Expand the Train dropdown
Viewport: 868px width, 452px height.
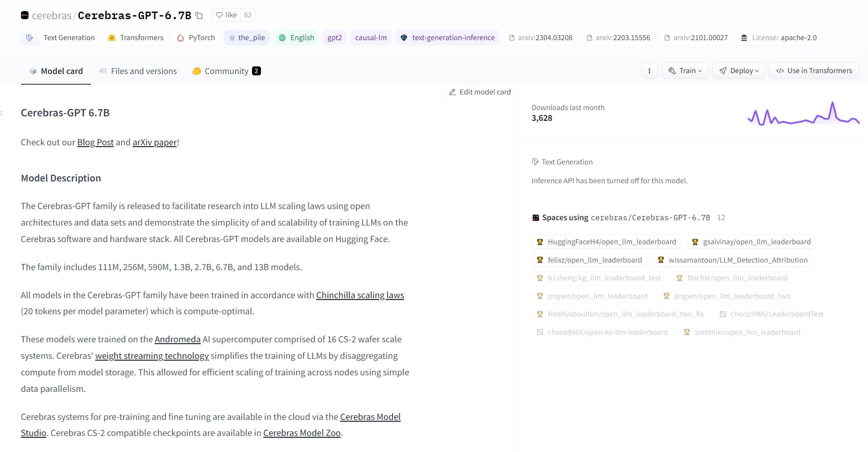pyautogui.click(x=685, y=71)
